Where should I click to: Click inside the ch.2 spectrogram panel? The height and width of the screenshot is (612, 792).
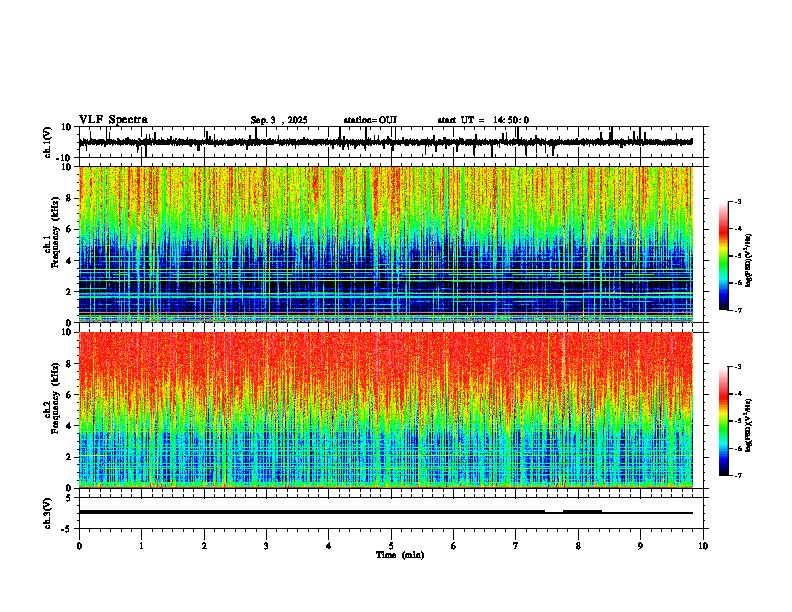point(385,410)
